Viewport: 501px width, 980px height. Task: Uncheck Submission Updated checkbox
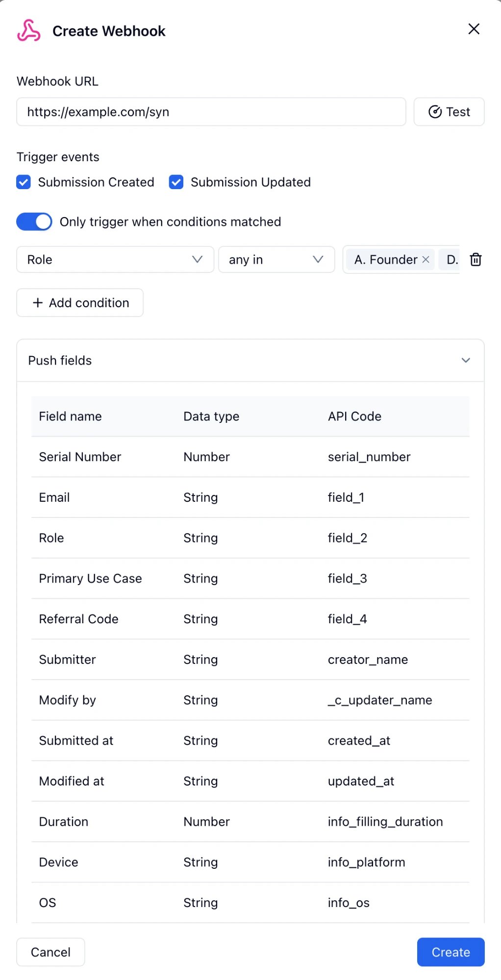176,182
